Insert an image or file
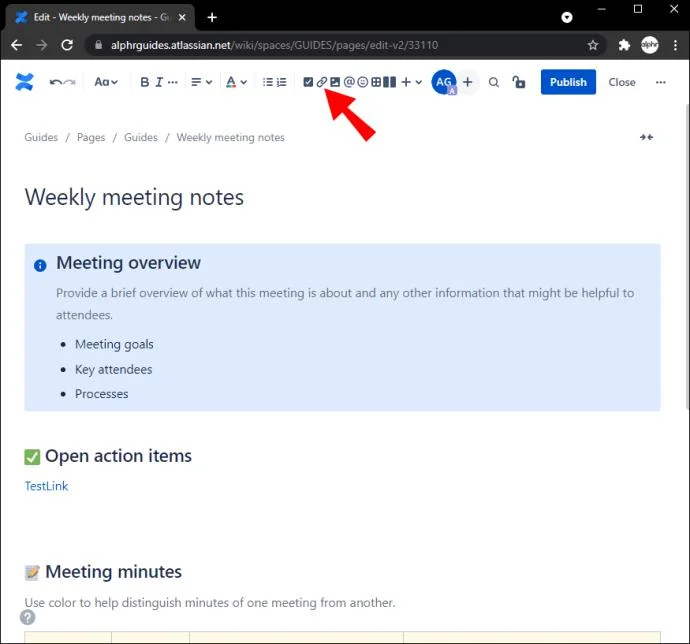690x644 pixels. coord(335,82)
